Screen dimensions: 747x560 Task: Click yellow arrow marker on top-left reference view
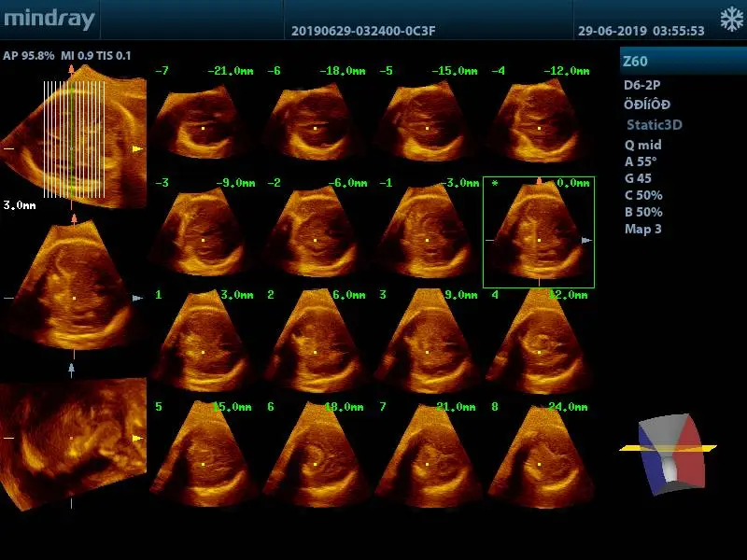tap(137, 148)
